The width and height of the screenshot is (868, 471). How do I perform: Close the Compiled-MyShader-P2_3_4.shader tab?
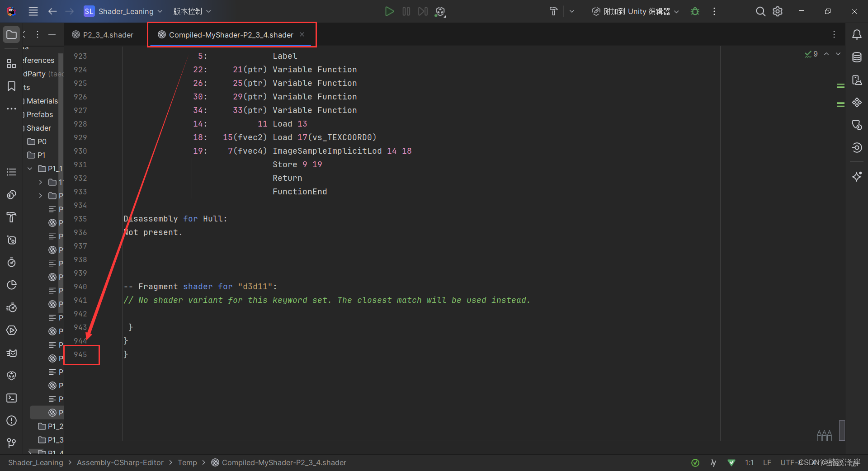302,34
